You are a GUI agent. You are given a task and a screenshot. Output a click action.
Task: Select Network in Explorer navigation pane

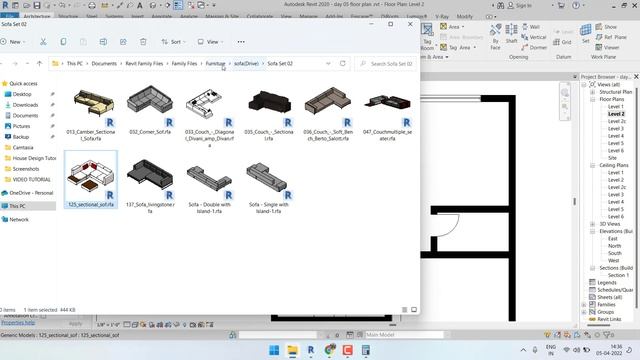pos(19,220)
